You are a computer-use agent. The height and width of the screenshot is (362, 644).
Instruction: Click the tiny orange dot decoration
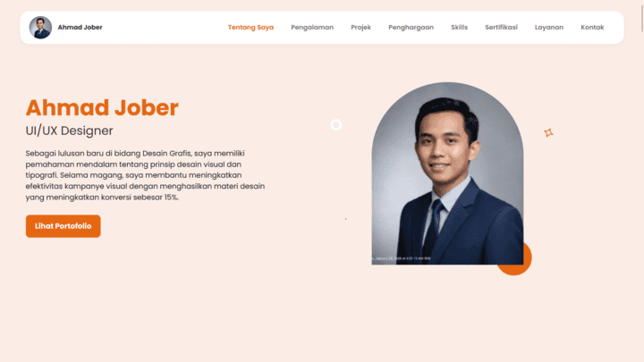click(x=345, y=219)
